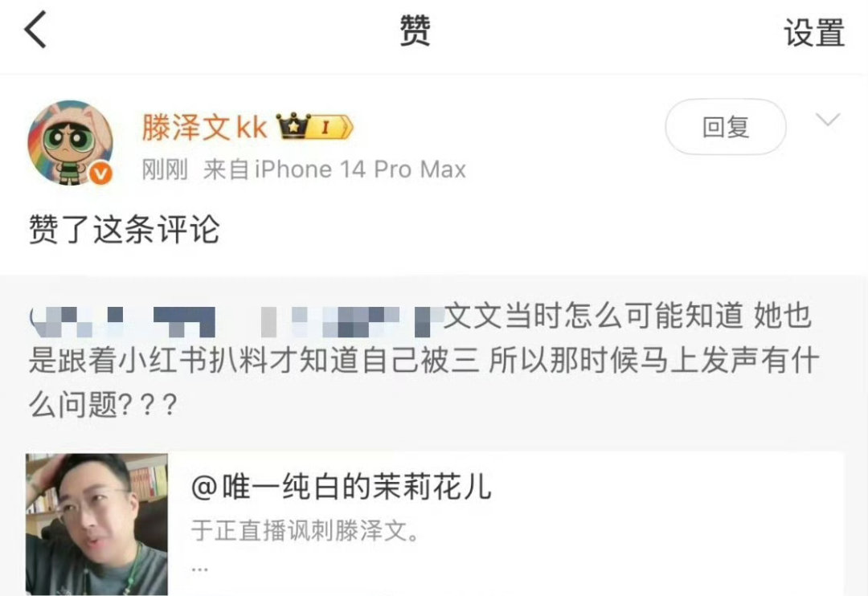Tap the orange V verification badge
The height and width of the screenshot is (596, 868).
click(x=100, y=173)
